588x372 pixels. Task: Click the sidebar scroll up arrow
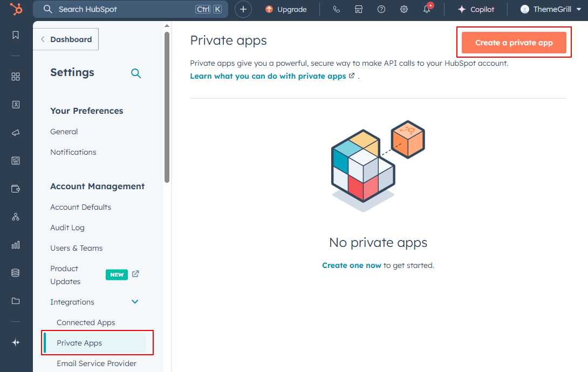pyautogui.click(x=167, y=26)
